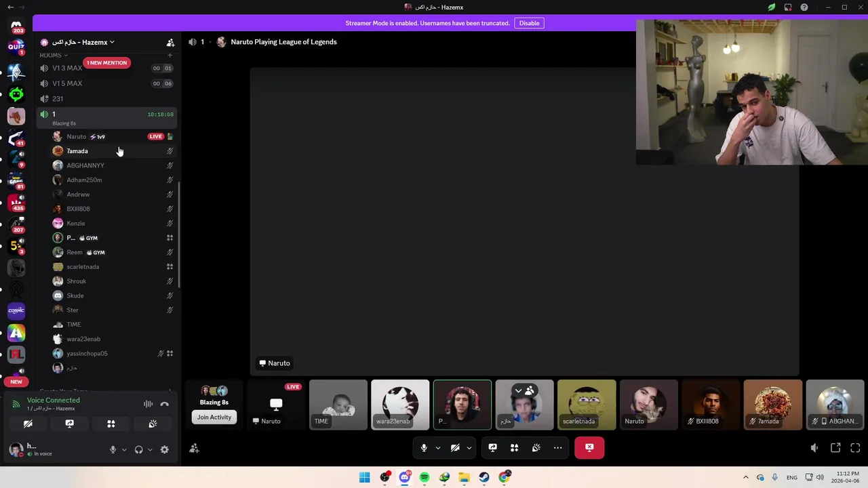Open noise suppression waveform icon in voice panel
Viewport: 868px width, 488px height.
[148, 404]
